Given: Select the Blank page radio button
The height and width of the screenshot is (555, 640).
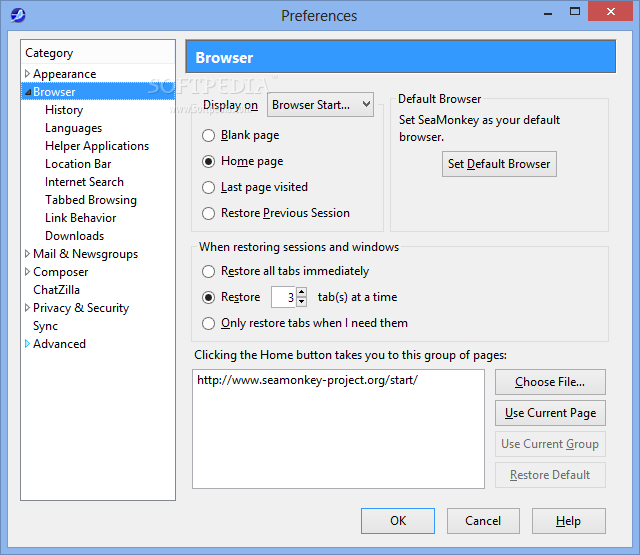Looking at the screenshot, I should (x=208, y=135).
